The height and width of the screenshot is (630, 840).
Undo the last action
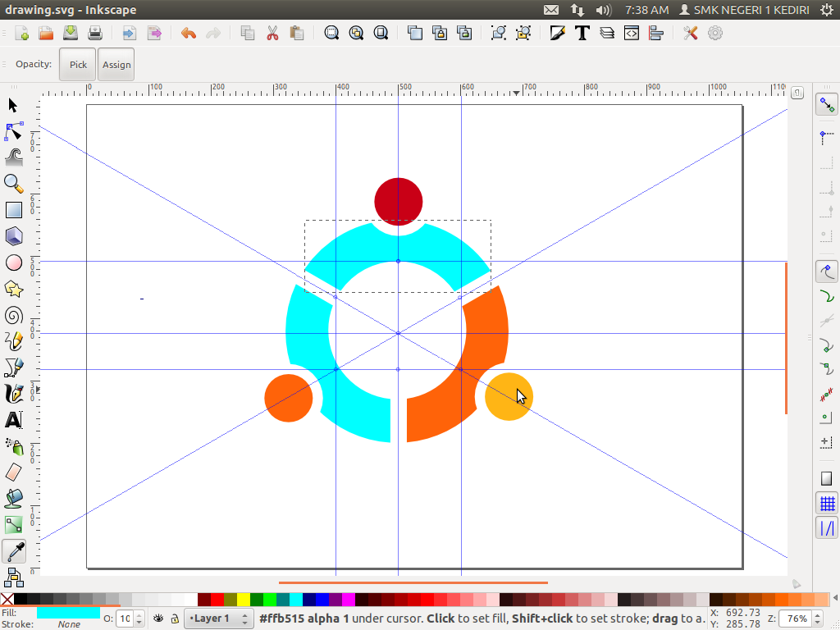tap(188, 33)
